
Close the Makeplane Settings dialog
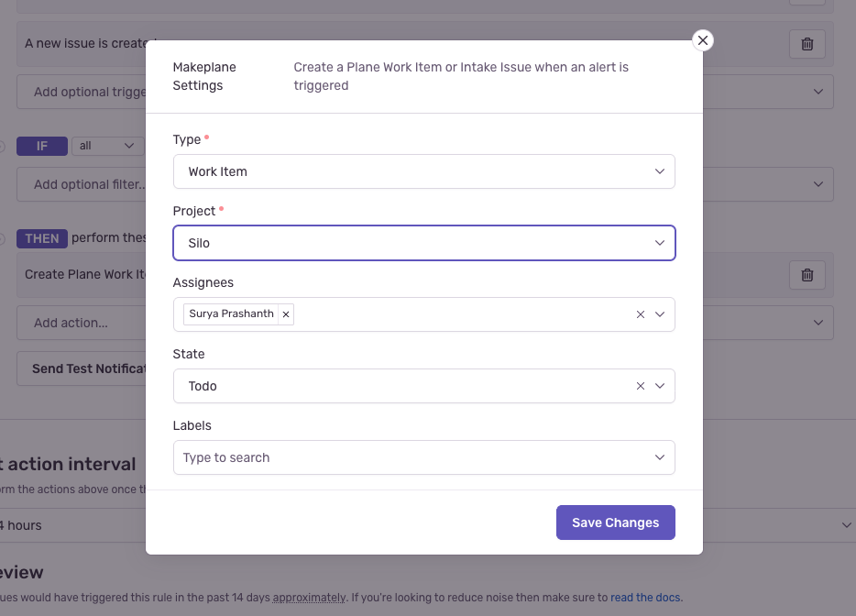point(703,40)
